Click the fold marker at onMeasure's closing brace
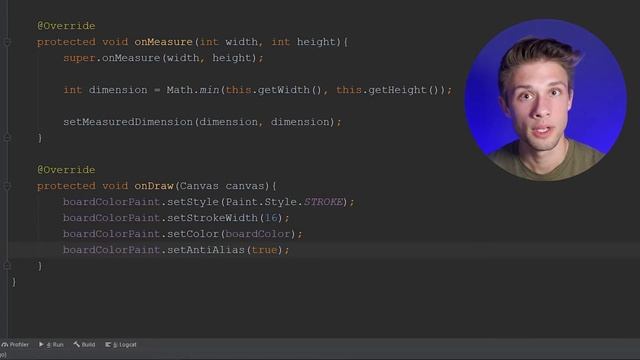This screenshot has width=640, height=360. coord(7,138)
